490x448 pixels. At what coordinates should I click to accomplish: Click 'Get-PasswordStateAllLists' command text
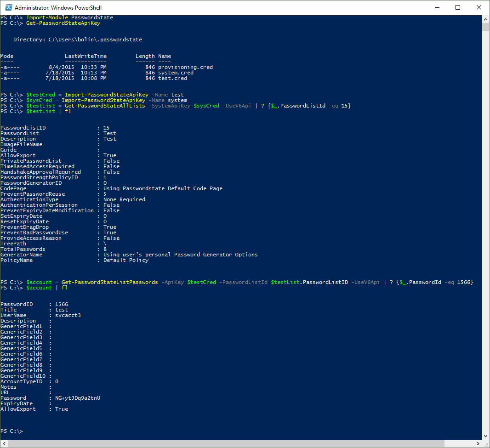tap(105, 106)
